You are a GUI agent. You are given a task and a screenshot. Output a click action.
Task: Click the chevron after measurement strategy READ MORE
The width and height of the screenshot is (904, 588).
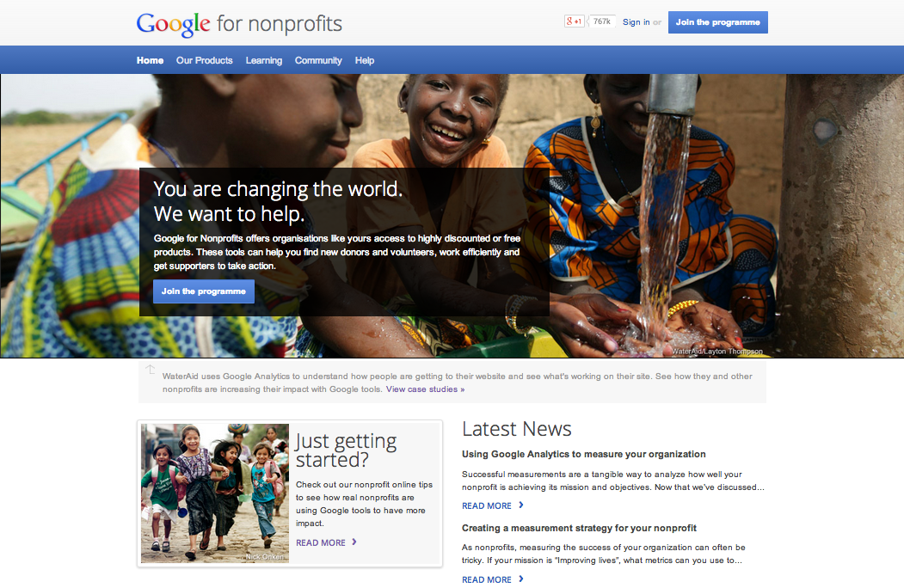pos(521,579)
